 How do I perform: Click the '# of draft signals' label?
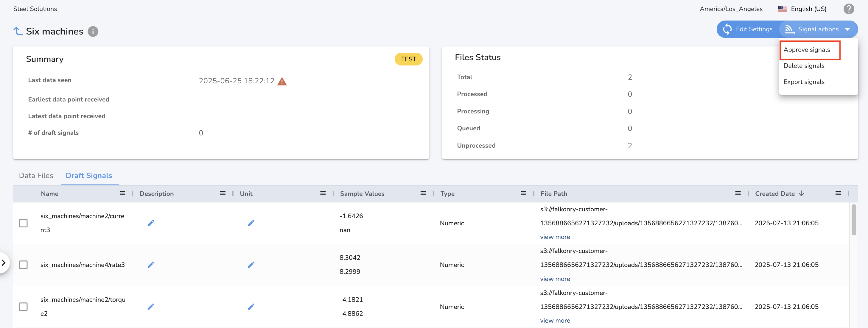point(53,133)
